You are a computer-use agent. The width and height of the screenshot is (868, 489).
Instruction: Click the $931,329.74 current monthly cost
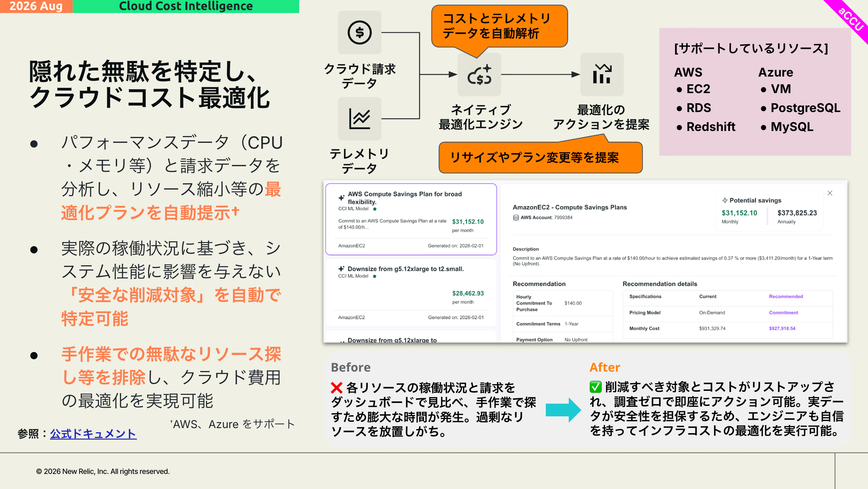[712, 328]
